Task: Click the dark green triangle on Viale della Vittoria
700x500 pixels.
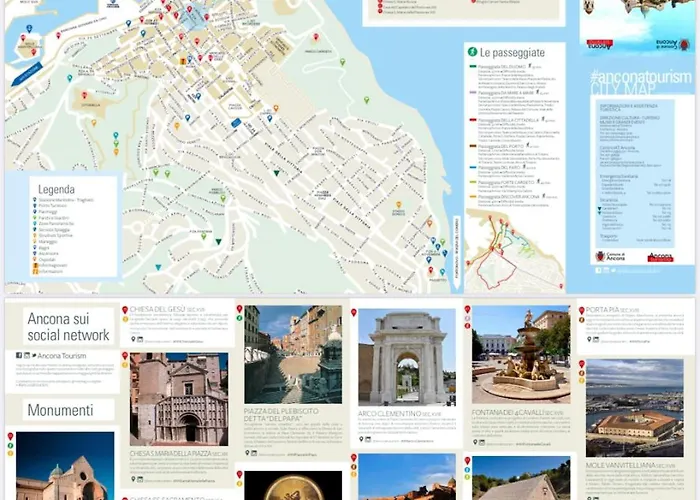Action: 276,173
